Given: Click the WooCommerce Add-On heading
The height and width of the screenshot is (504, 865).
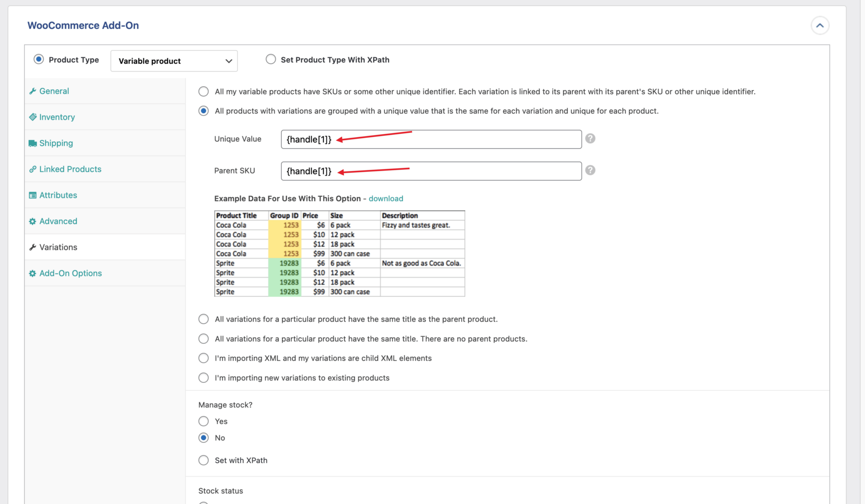Looking at the screenshot, I should click(x=83, y=25).
